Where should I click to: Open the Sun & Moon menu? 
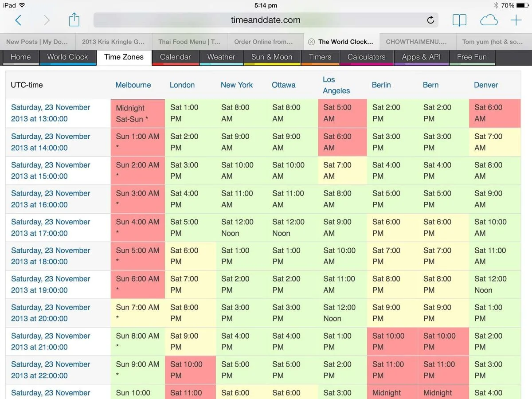pos(272,57)
